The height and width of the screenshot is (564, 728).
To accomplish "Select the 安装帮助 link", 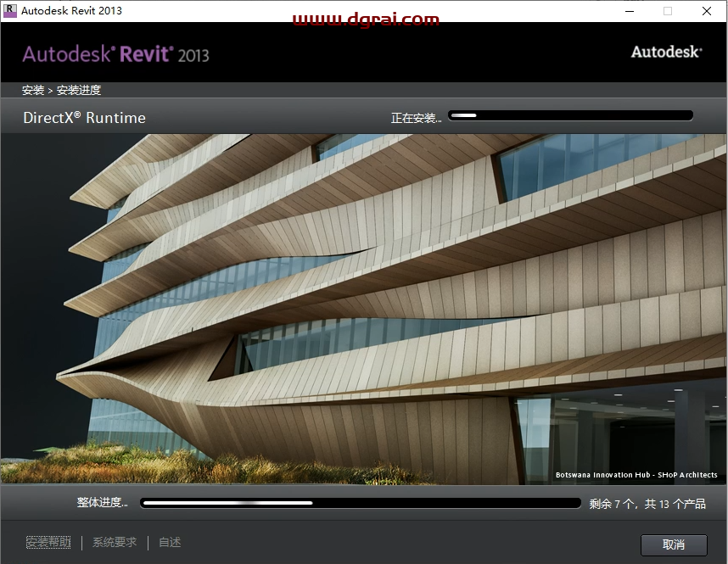I will [48, 542].
